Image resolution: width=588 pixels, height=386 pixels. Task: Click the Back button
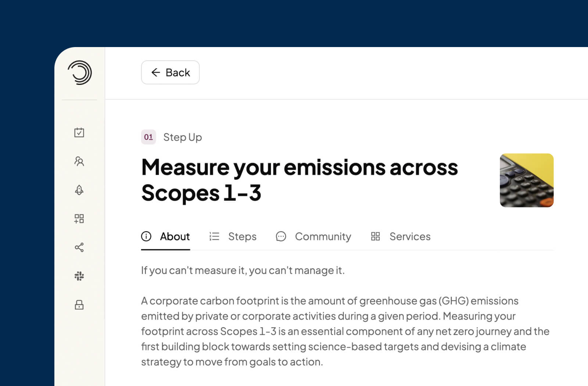(170, 72)
